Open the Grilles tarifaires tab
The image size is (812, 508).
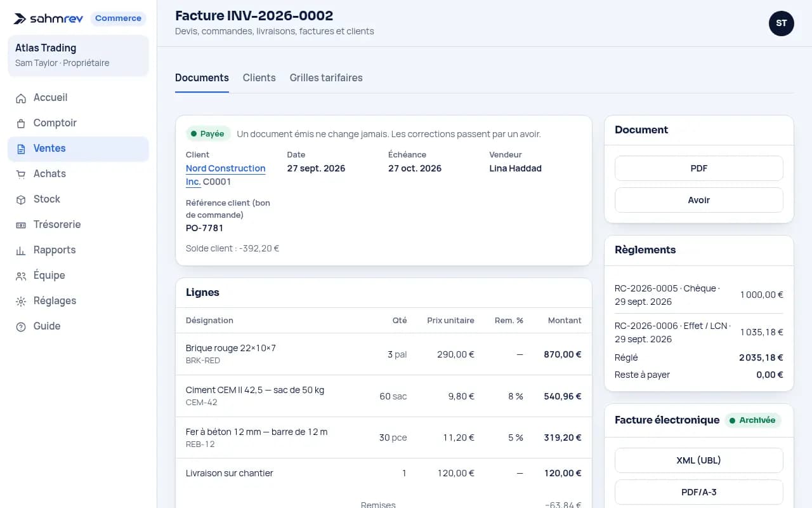(x=326, y=78)
